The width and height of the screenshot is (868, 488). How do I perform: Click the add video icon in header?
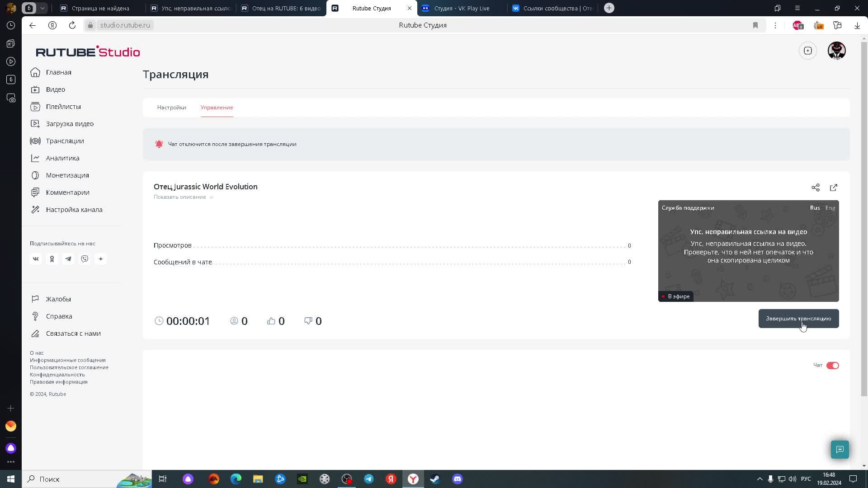[x=808, y=51]
